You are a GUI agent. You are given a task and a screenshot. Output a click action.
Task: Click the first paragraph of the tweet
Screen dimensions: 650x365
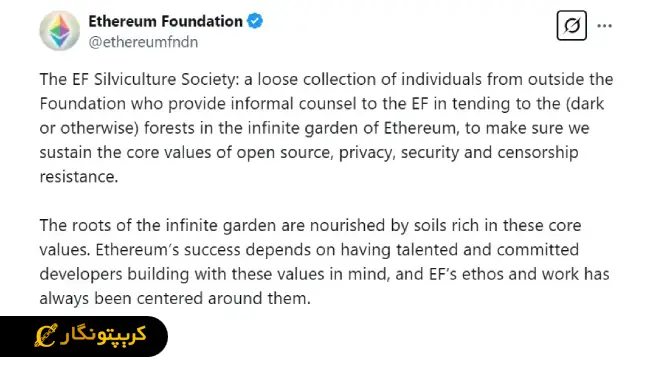point(326,128)
